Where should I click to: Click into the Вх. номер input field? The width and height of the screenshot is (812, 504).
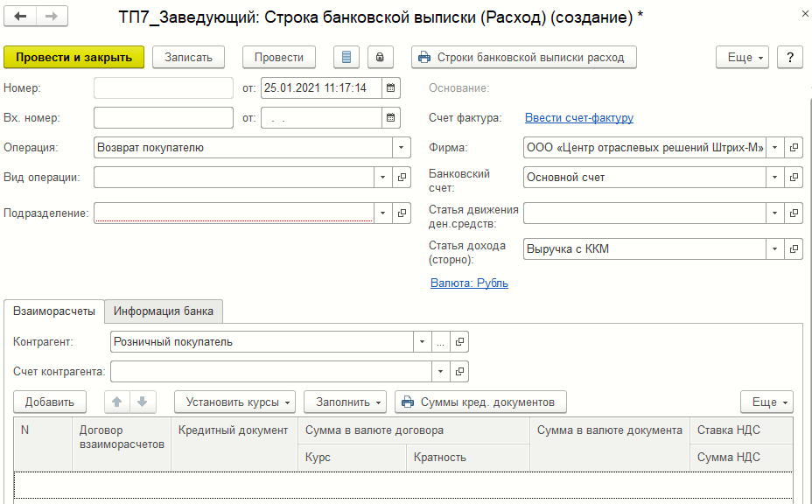click(x=163, y=117)
